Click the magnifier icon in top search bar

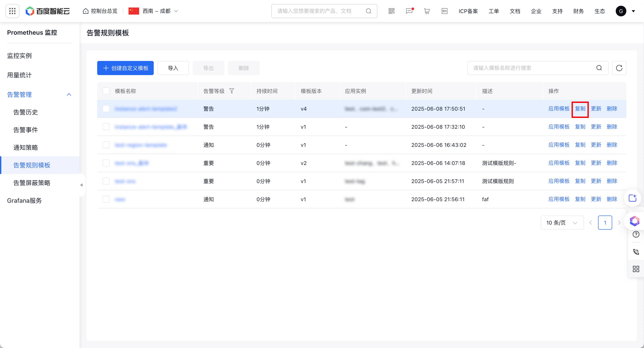point(368,11)
